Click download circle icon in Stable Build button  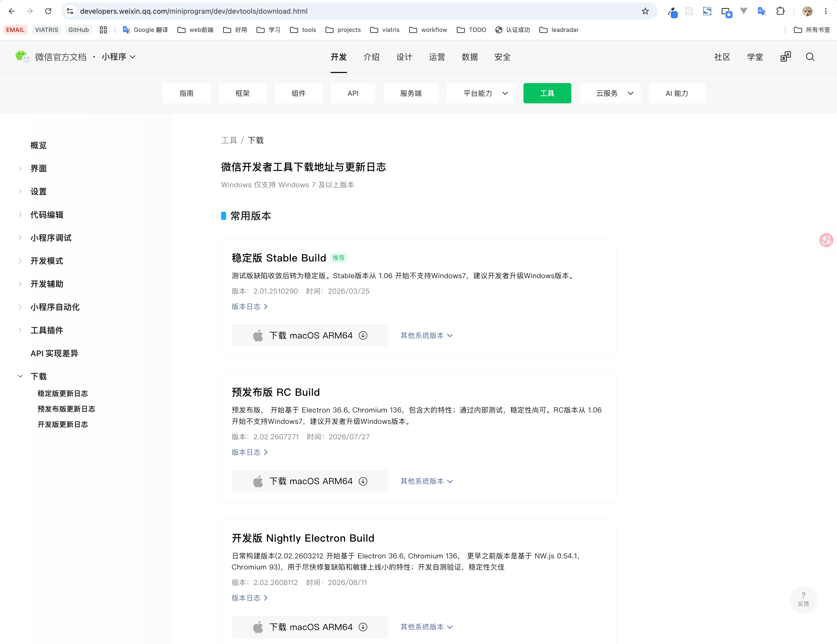coord(363,335)
